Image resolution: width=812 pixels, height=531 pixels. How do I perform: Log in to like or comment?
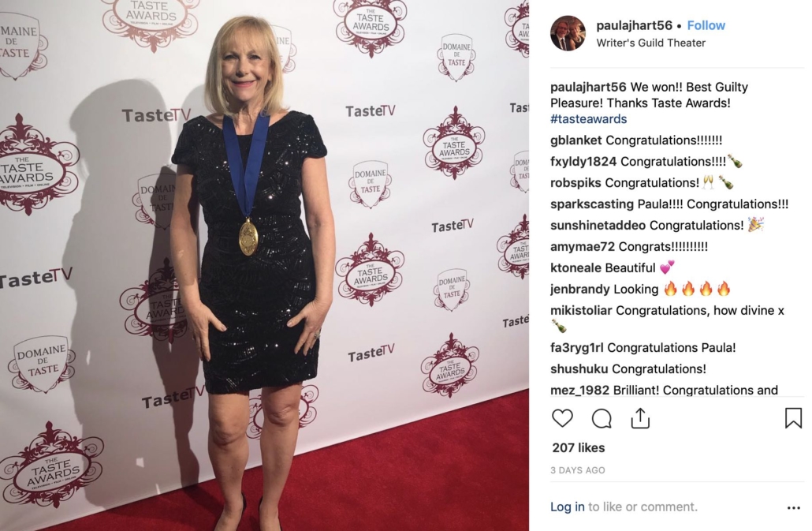click(567, 507)
